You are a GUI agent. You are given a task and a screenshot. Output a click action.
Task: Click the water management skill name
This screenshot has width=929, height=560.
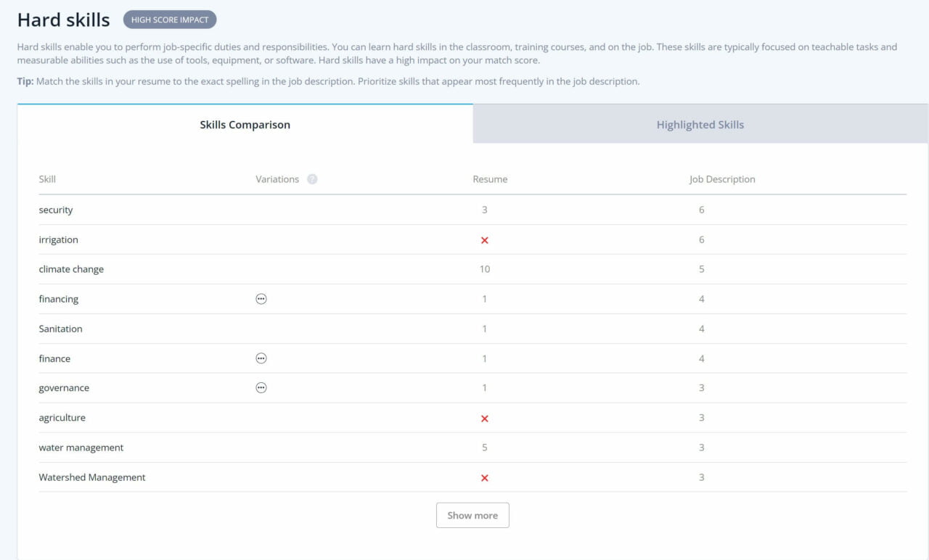81,448
